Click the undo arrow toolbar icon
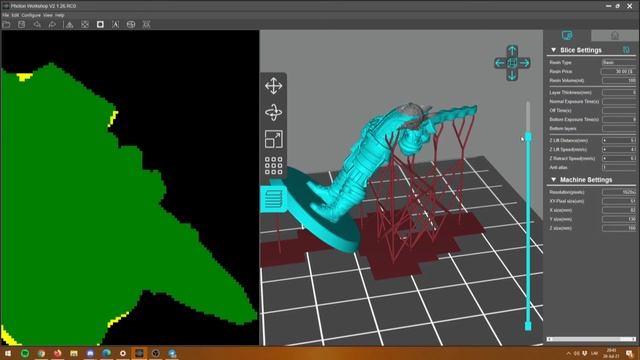This screenshot has height=360, width=640. pos(37,24)
